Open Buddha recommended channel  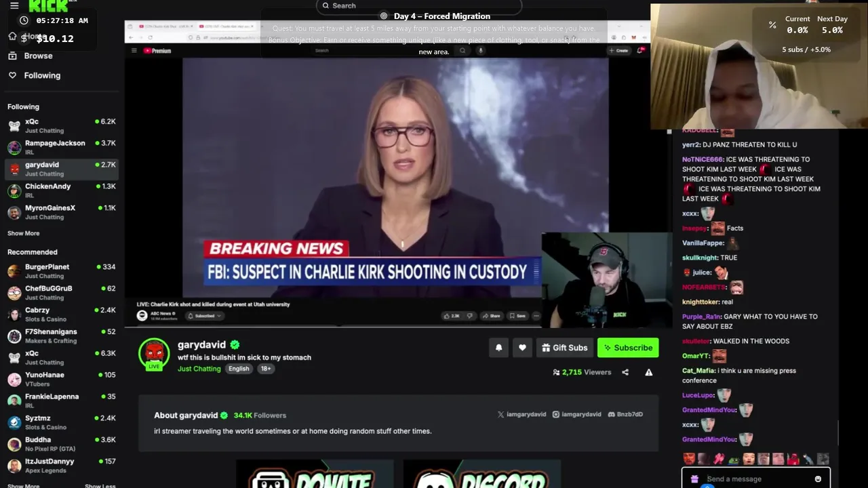tap(62, 444)
